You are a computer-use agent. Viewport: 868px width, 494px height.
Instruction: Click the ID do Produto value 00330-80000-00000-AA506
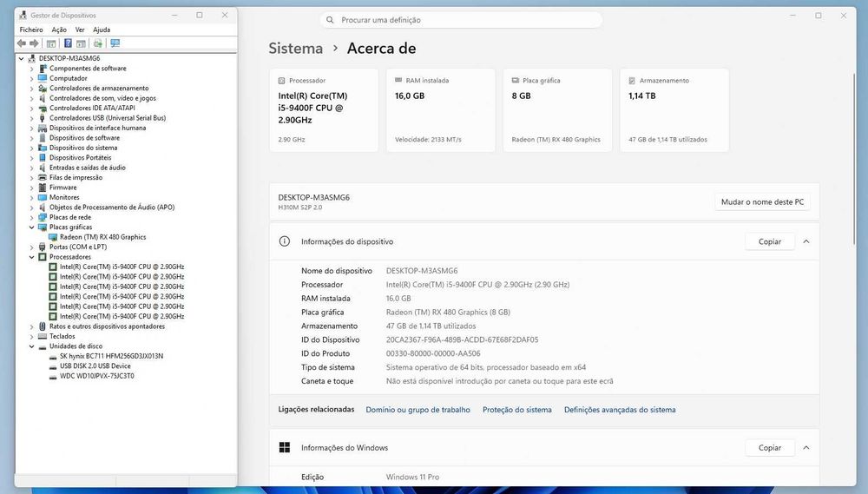433,354
